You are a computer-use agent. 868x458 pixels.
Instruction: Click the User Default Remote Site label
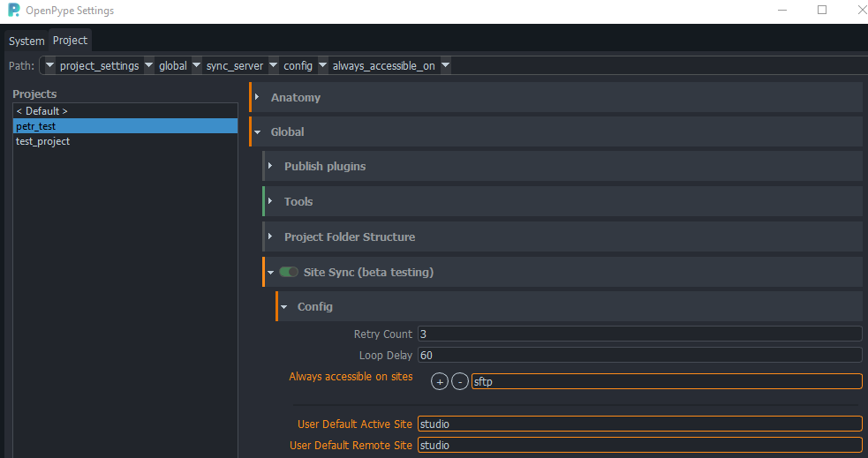(351, 445)
